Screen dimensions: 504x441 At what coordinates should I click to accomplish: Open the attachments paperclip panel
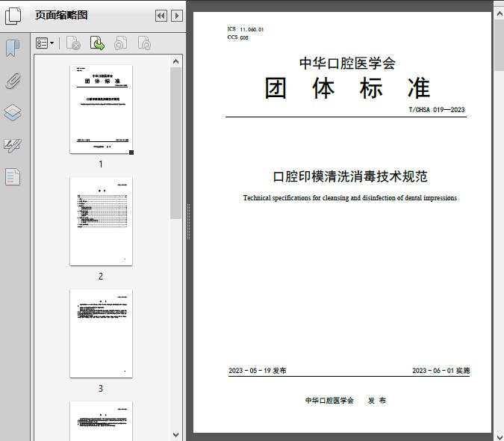point(13,81)
